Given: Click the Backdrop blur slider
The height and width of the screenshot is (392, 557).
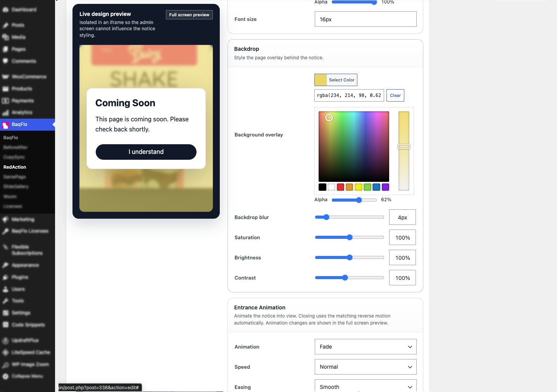Looking at the screenshot, I should tap(350, 217).
